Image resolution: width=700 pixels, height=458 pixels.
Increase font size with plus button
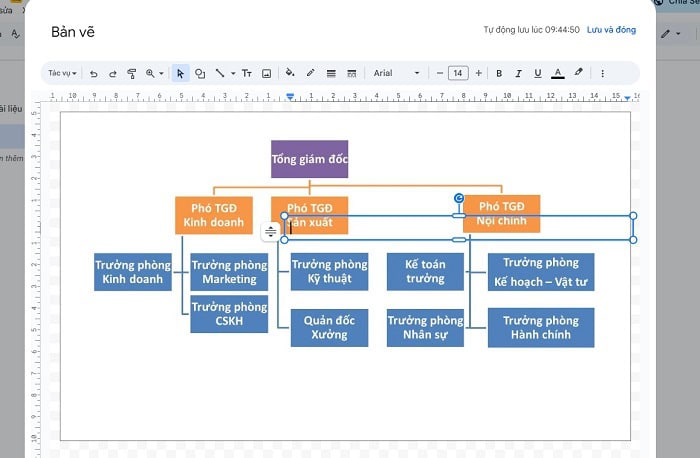[478, 73]
